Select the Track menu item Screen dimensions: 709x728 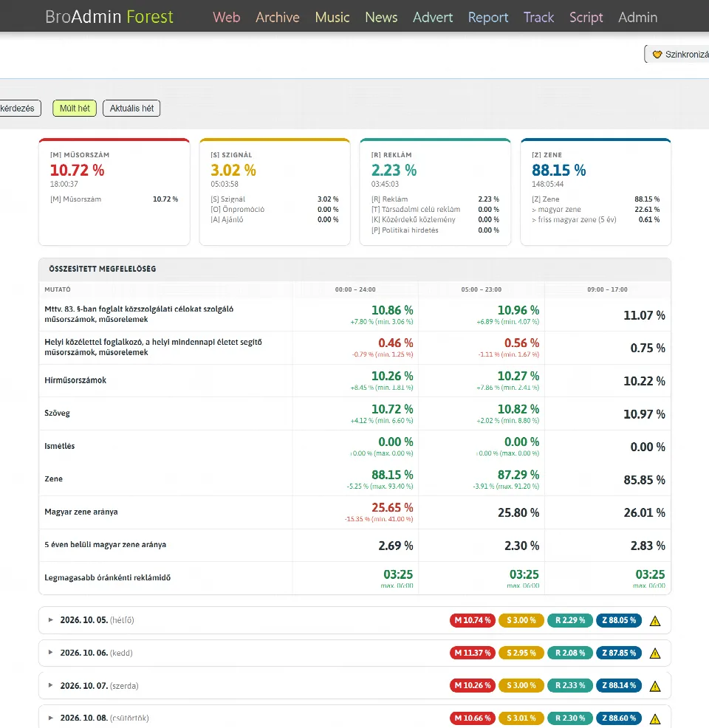(x=538, y=17)
